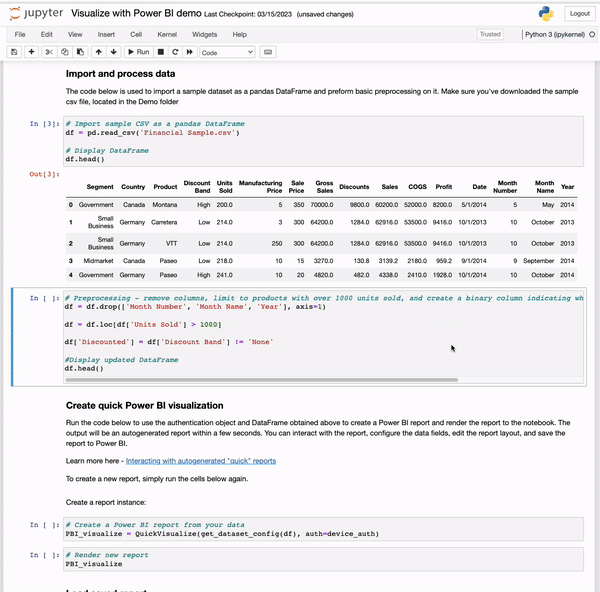This screenshot has width=600, height=592.
Task: Click the kernel idle indicator circle
Action: point(592,34)
